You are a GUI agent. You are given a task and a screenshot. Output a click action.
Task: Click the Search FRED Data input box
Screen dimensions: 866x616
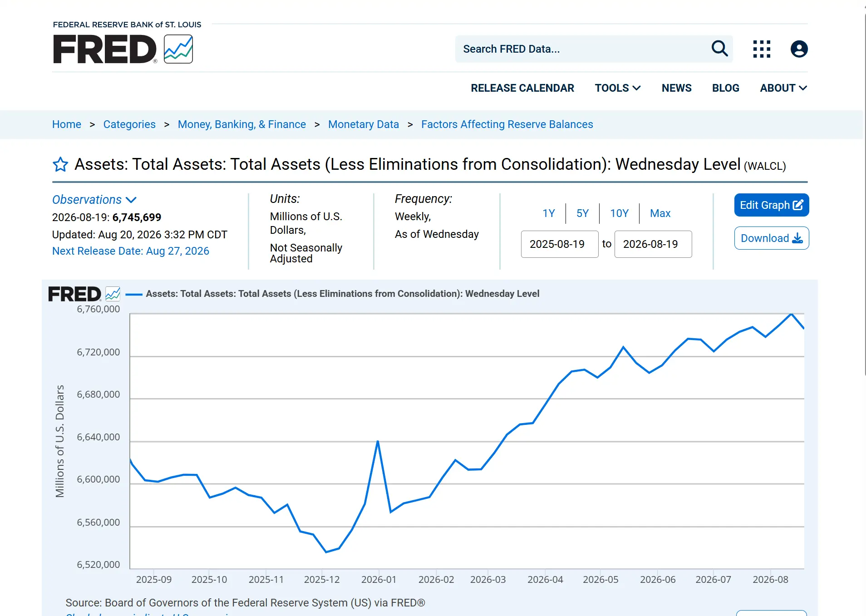pyautogui.click(x=583, y=49)
